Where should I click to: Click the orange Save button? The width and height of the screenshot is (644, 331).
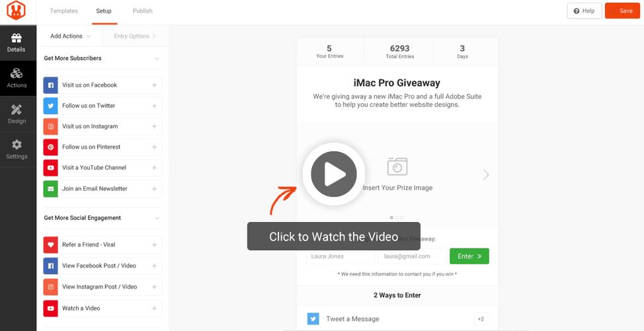622,11
